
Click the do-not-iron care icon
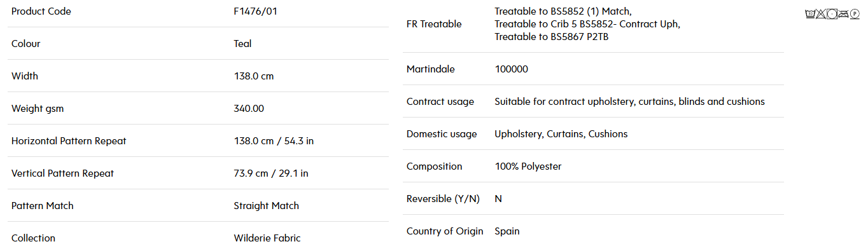coord(843,14)
